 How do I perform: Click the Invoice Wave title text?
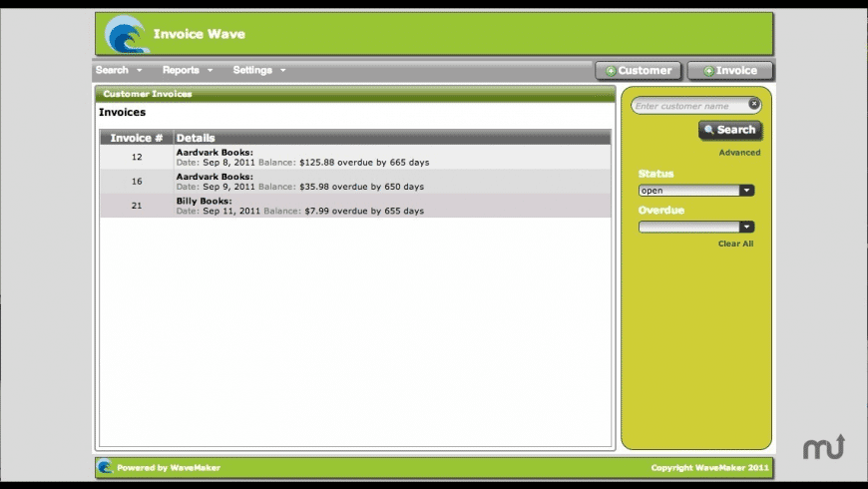click(200, 34)
